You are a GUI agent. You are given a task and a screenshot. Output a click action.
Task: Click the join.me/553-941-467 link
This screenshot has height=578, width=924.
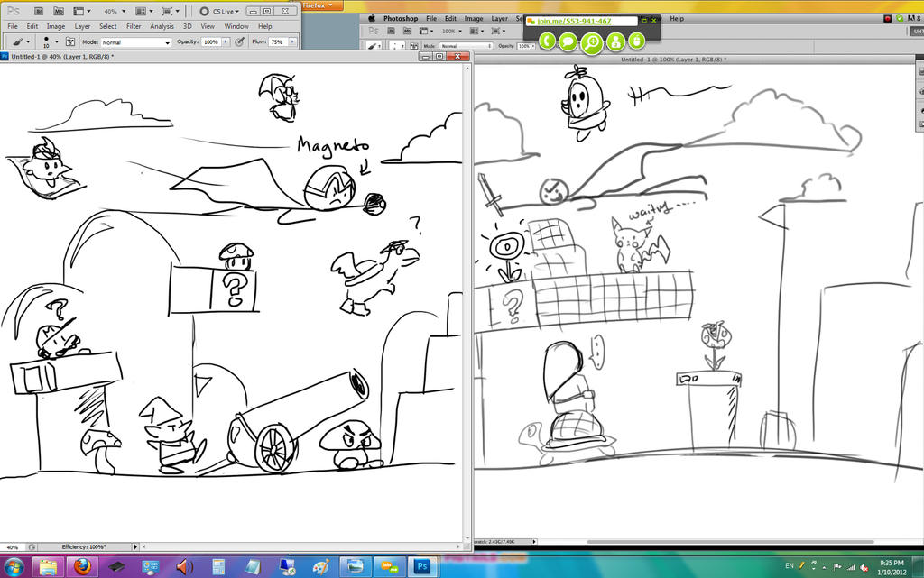[574, 21]
